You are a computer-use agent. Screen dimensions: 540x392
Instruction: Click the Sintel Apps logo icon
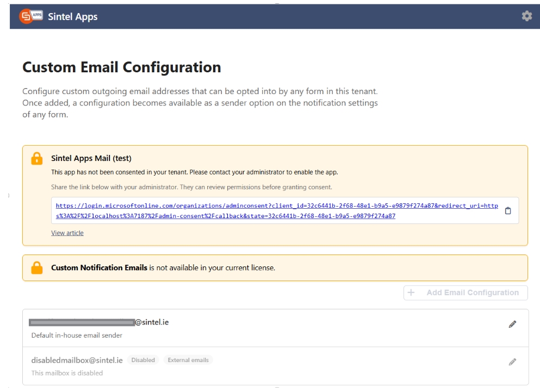30,16
